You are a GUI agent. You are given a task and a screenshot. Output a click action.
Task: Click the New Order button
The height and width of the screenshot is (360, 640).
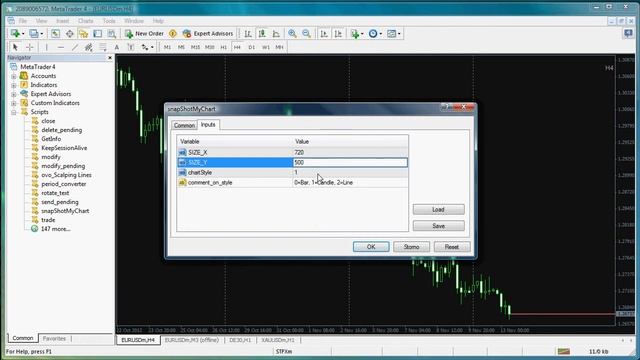(x=144, y=33)
